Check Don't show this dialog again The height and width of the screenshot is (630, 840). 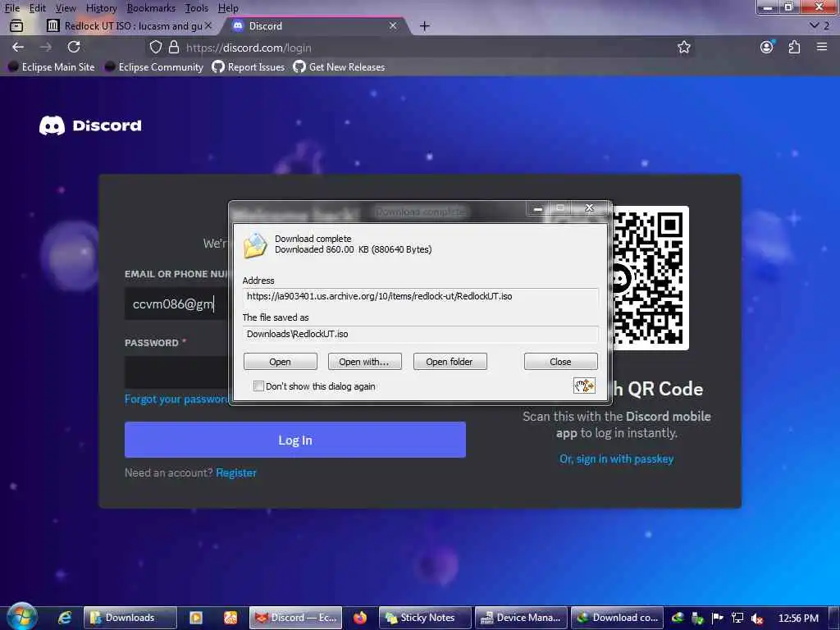[258, 386]
